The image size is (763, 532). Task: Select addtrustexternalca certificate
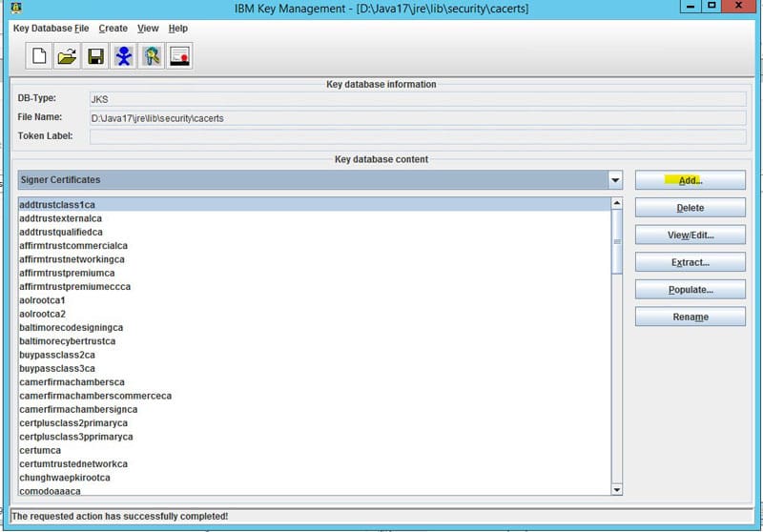(x=315, y=218)
